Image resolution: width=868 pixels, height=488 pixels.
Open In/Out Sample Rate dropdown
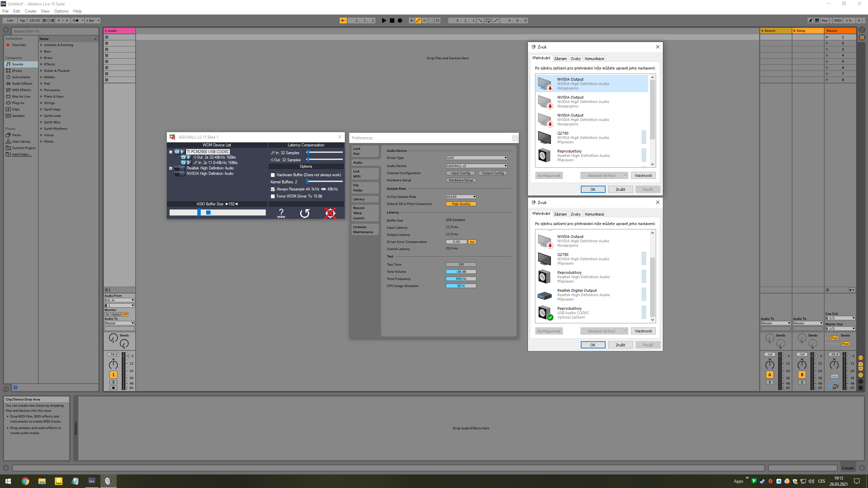pos(461,197)
